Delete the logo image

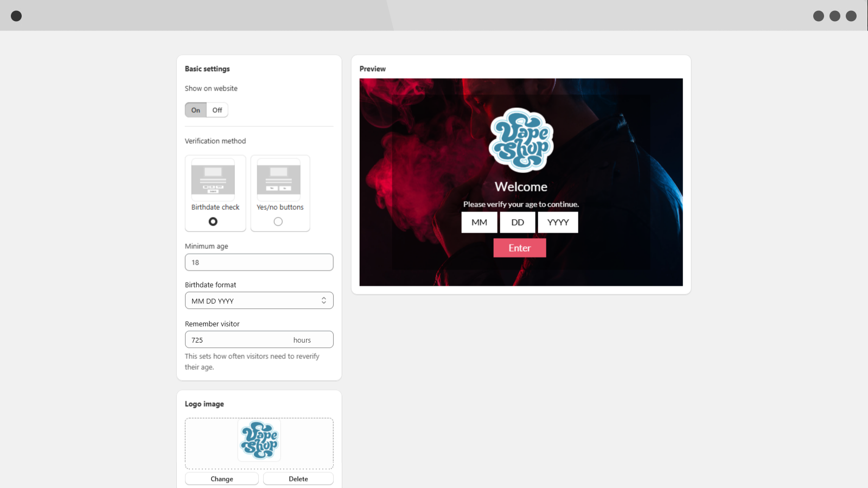(x=298, y=479)
